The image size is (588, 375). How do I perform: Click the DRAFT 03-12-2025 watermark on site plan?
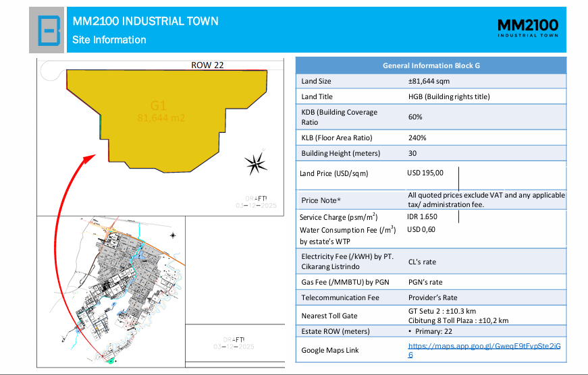click(x=257, y=202)
